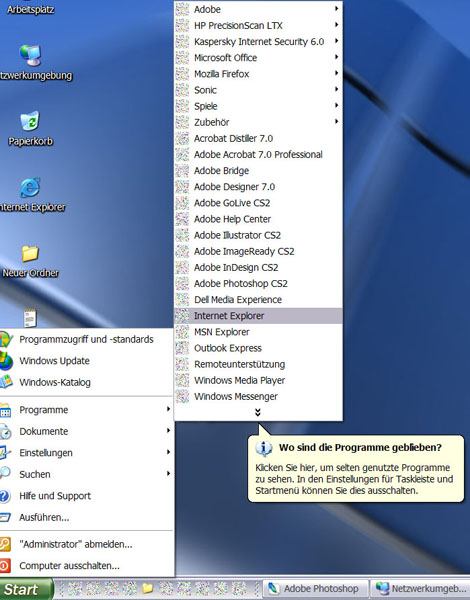Screen dimensions: 470x600
Task: Expand the Sonic submenu
Action: (x=336, y=89)
